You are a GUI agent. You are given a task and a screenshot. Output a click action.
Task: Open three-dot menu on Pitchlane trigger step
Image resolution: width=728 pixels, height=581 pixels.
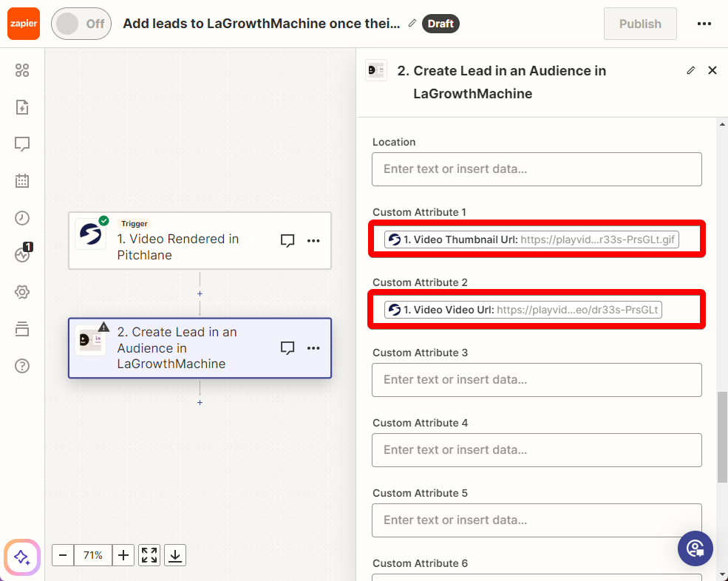(x=313, y=240)
